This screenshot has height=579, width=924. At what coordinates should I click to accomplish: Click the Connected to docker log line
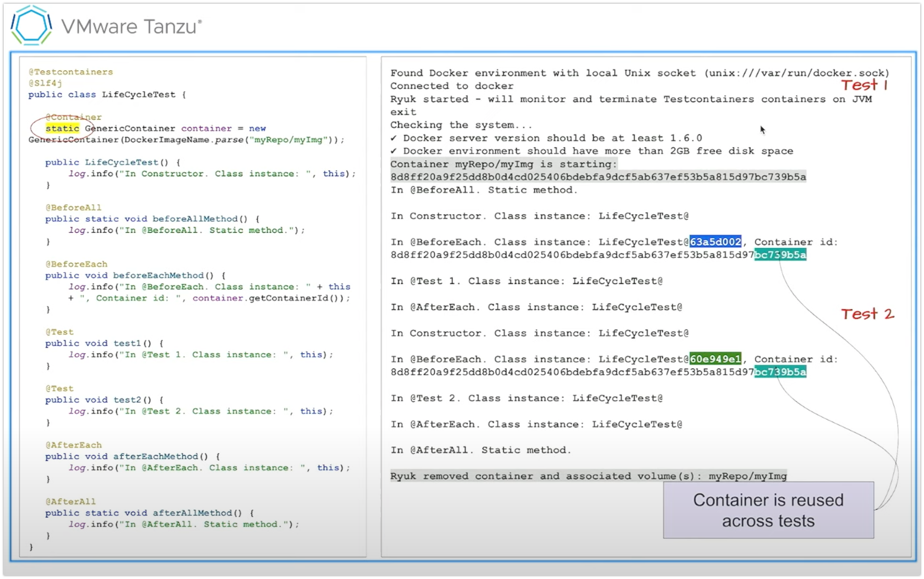[452, 86]
